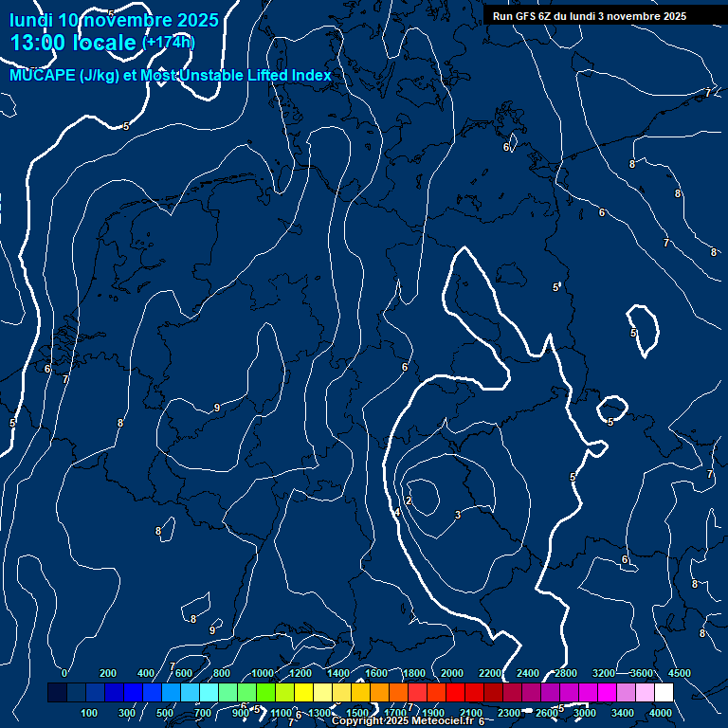Screen dimensions: 728x728
Task: Click the legend value '1400'
Action: (x=338, y=673)
